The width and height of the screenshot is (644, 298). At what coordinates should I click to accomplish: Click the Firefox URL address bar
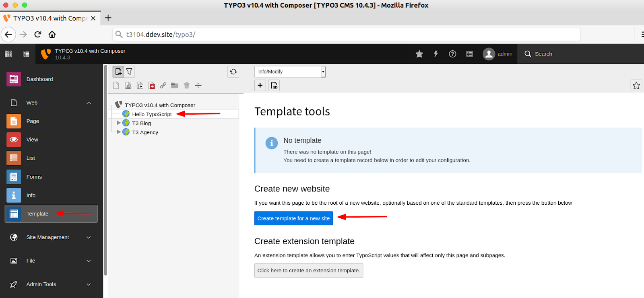(346, 35)
